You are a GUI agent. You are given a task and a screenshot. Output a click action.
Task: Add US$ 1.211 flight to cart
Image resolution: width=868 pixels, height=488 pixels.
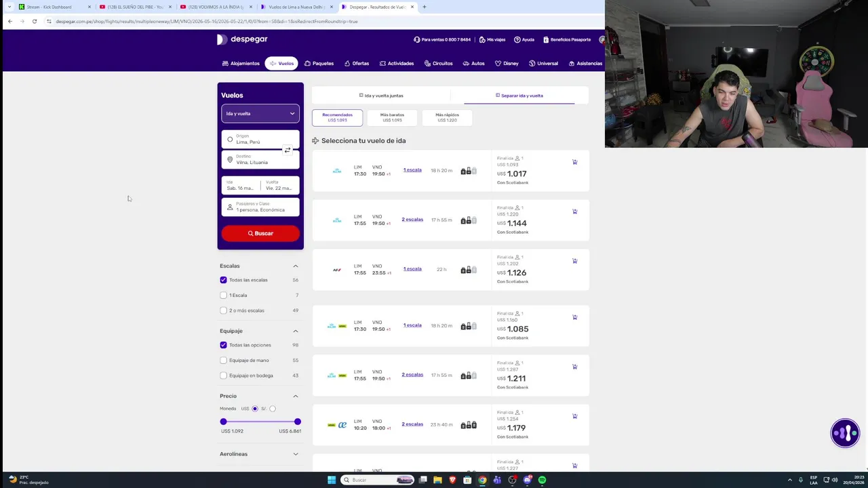pos(575,367)
